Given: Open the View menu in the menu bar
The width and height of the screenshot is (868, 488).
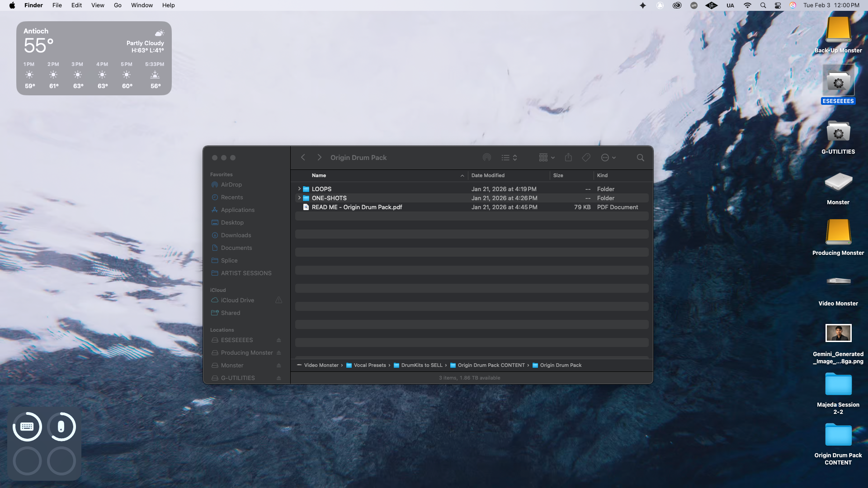Looking at the screenshot, I should coord(98,5).
